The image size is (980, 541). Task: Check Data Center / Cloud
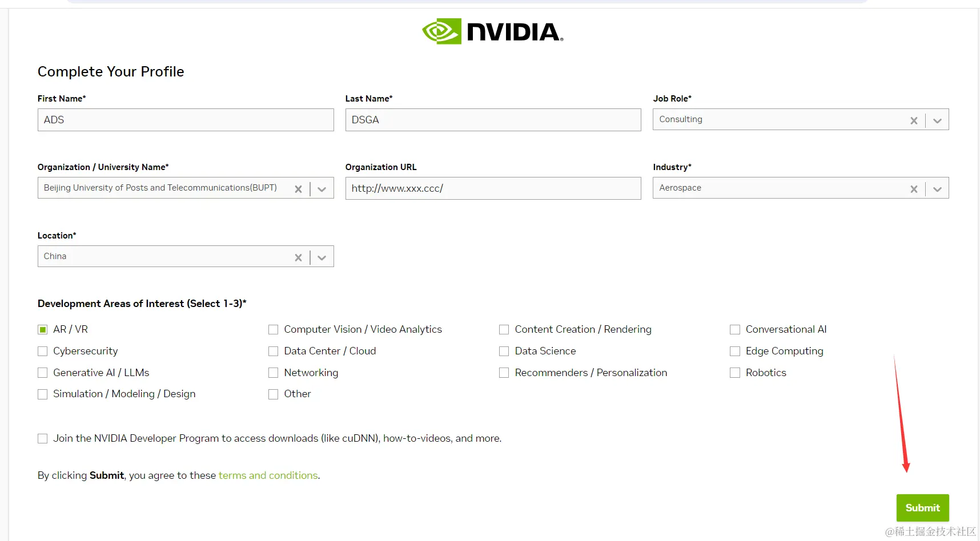coord(273,351)
